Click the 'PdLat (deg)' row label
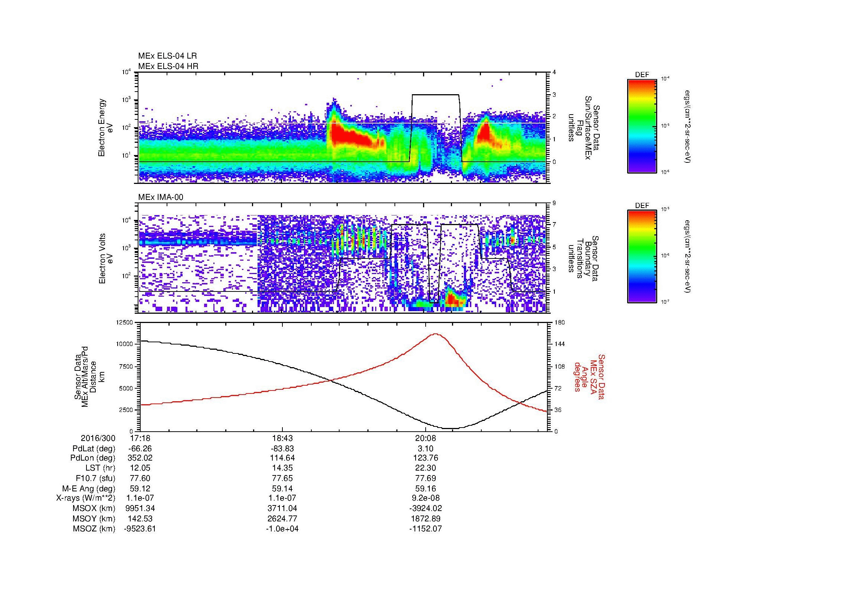The width and height of the screenshot is (868, 613). point(94,449)
